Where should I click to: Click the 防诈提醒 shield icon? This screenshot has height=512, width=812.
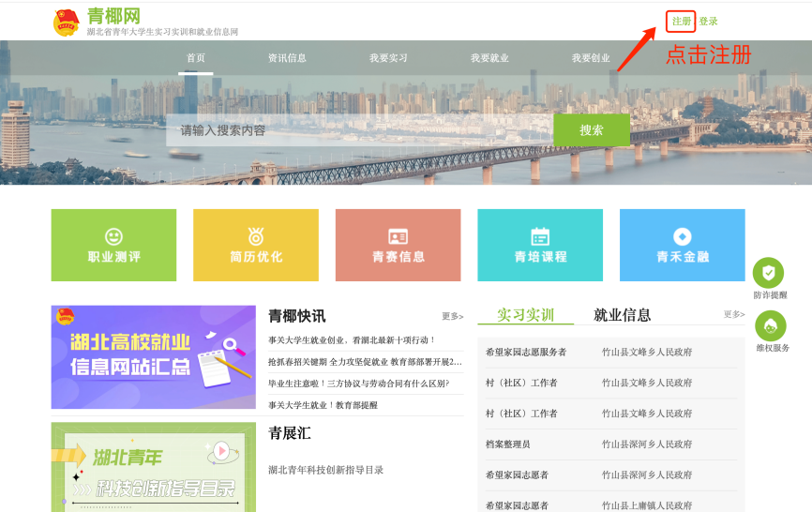(769, 273)
